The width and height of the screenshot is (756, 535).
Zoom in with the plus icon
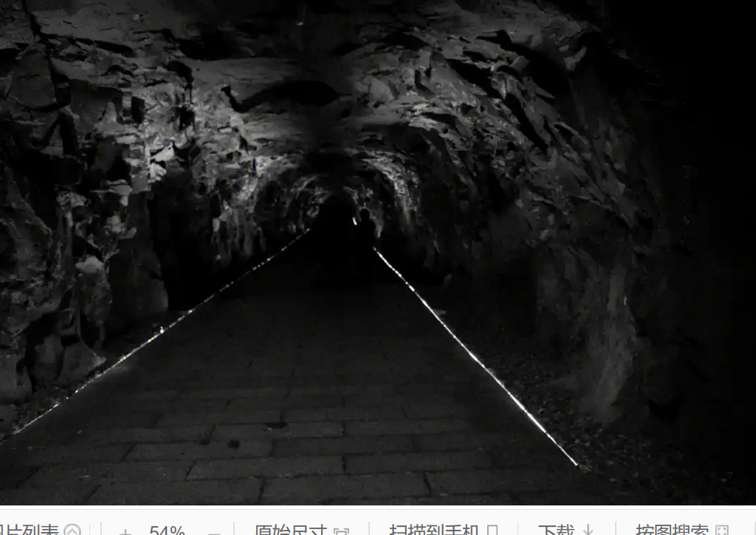pyautogui.click(x=126, y=531)
